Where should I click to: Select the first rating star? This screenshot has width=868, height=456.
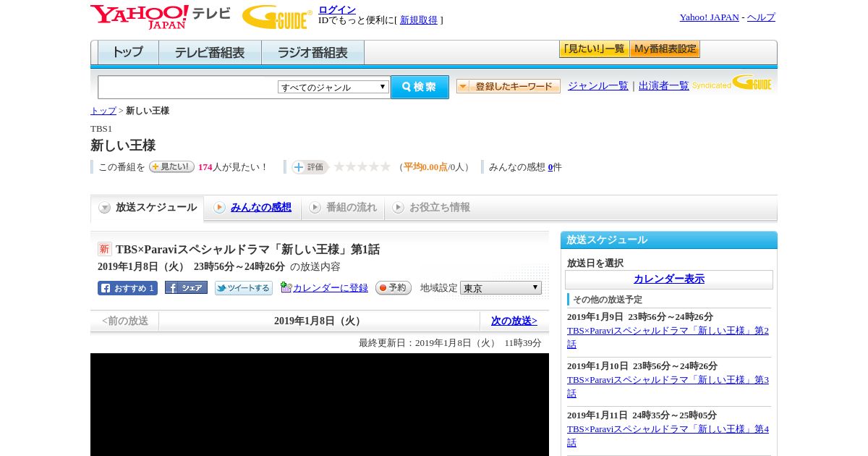(339, 166)
